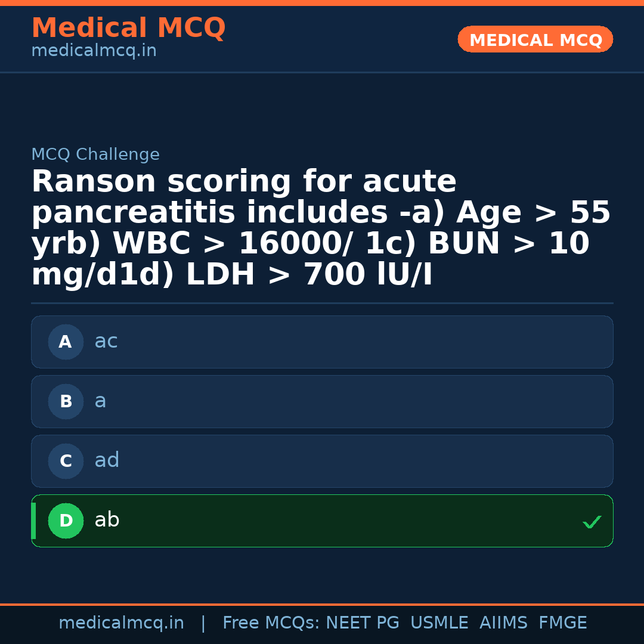Expand the correct answer row D
This screenshot has width=644, height=644.
pos(322,521)
